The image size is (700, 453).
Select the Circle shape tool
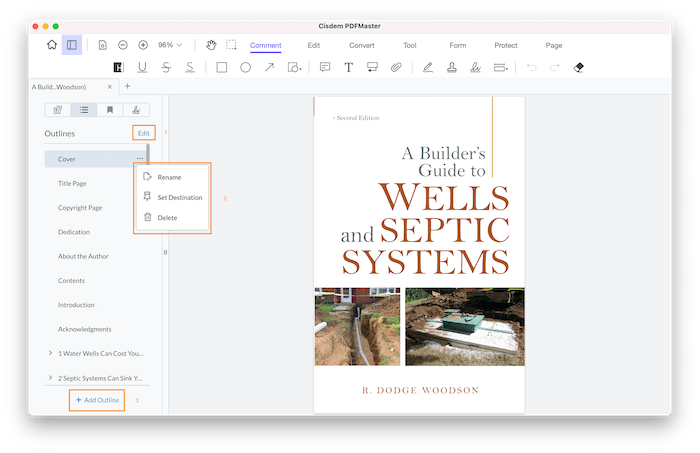246,67
